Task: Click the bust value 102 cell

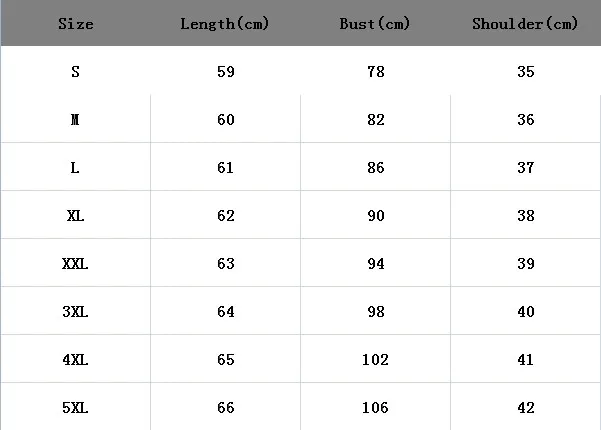Action: click(x=376, y=360)
